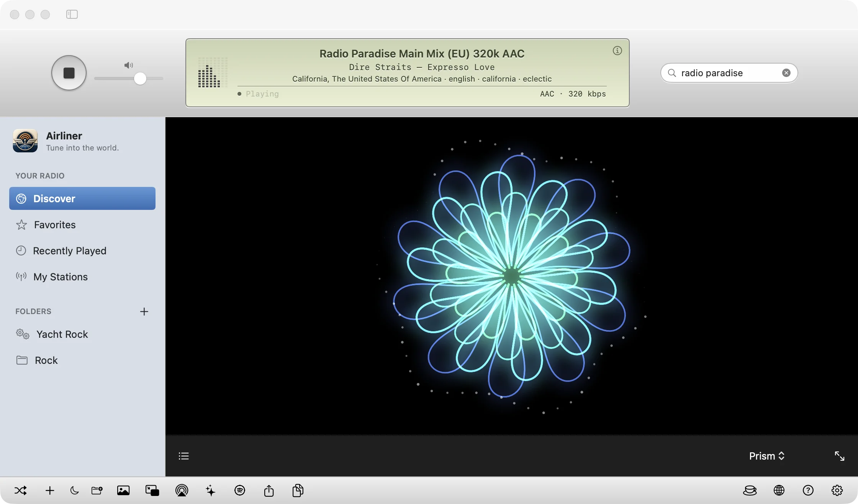Click the AAC · 320 kbps label
Image resolution: width=858 pixels, height=504 pixels.
(573, 94)
